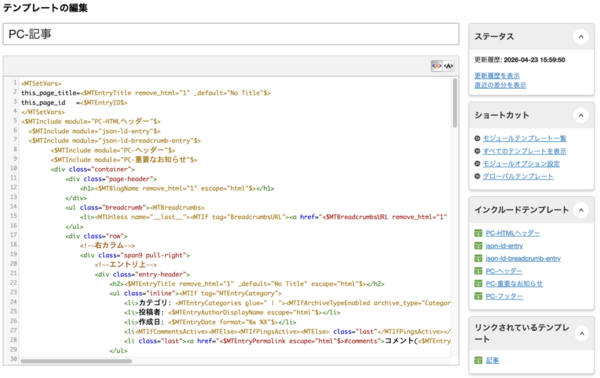Collapse the リンクされているテンプレート panel
Viewport: 600px width, 378px height.
tap(581, 334)
